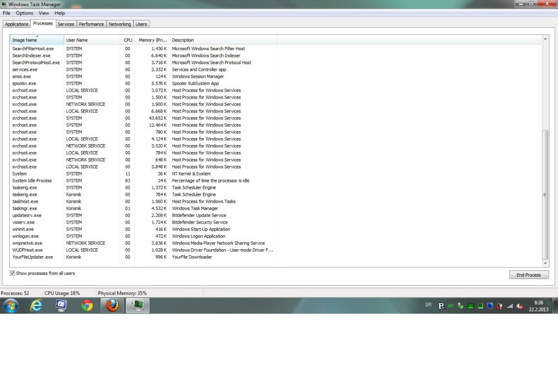
Task: Switch to the Firefox taskbar window
Action: pos(113,306)
